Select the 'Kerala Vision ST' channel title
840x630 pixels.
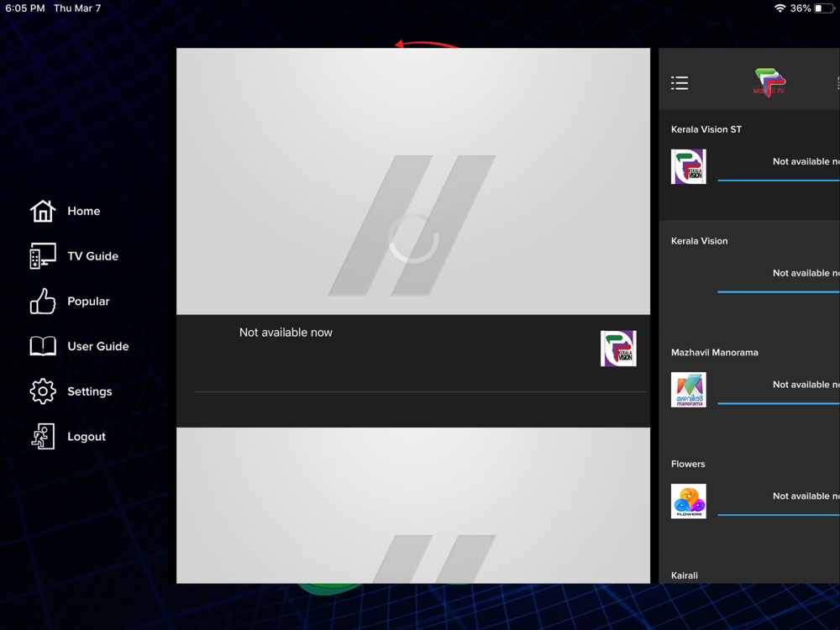pyautogui.click(x=706, y=129)
